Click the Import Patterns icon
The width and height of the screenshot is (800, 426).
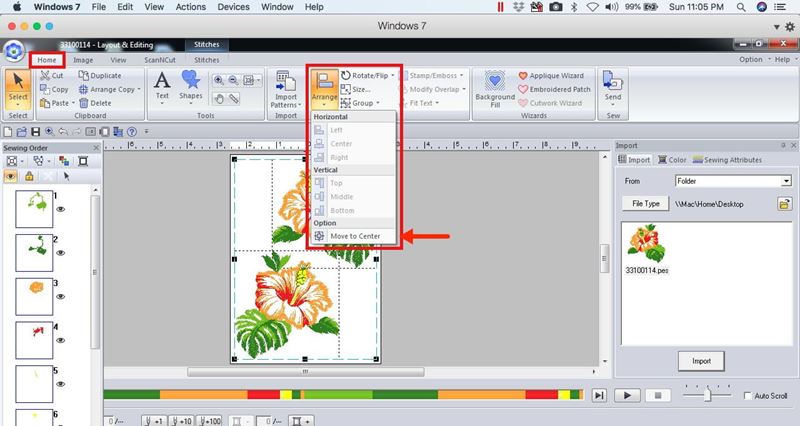284,90
